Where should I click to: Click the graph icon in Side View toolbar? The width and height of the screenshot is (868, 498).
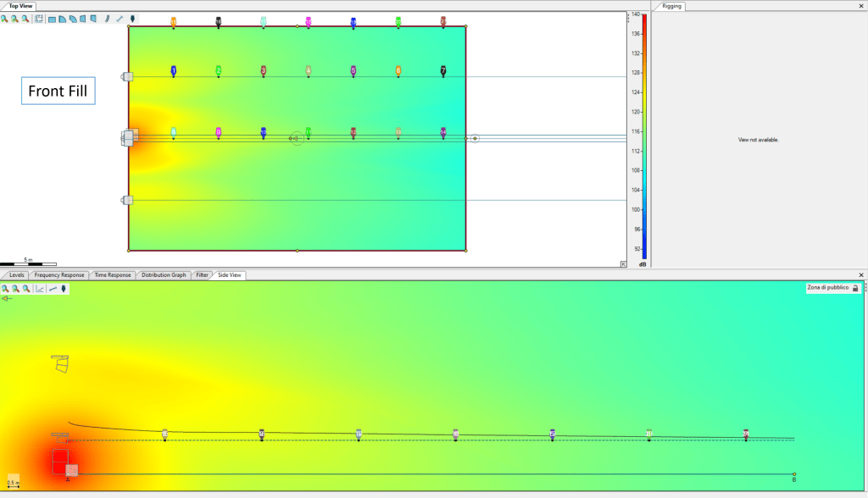40,289
